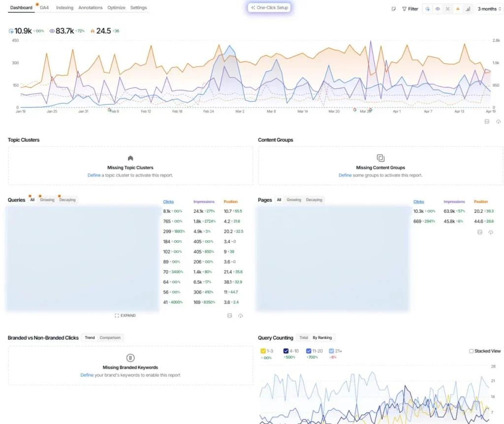Open the Filter options
The width and height of the screenshot is (504, 424).
[x=410, y=9]
